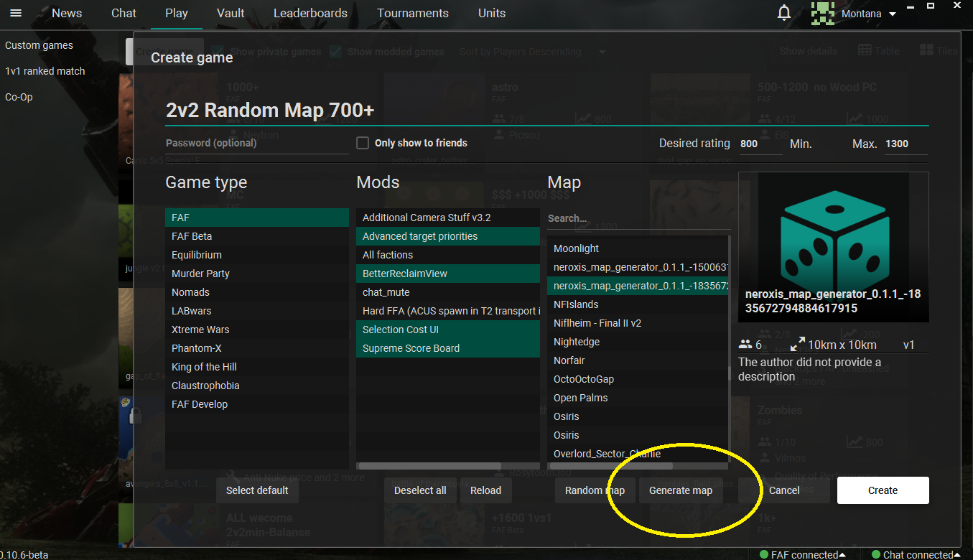Click the Montana user avatar
Screen dimensions: 973x560
coord(823,13)
